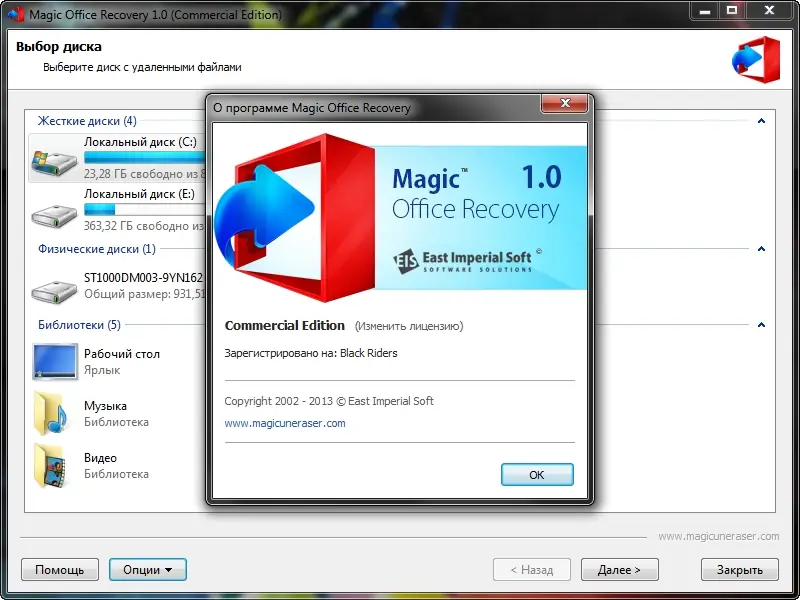Open the www.magicuneraser.com link in main window footer

point(718,536)
